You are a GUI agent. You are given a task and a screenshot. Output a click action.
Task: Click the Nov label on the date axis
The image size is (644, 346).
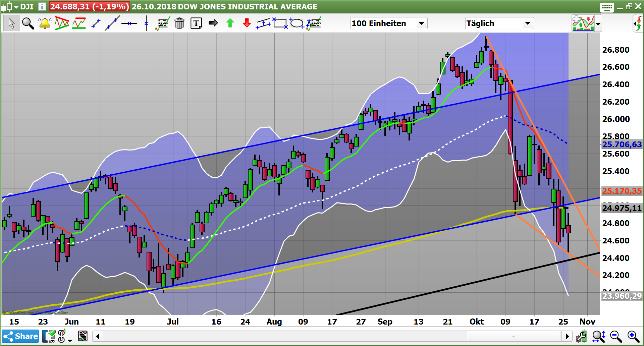(x=587, y=322)
